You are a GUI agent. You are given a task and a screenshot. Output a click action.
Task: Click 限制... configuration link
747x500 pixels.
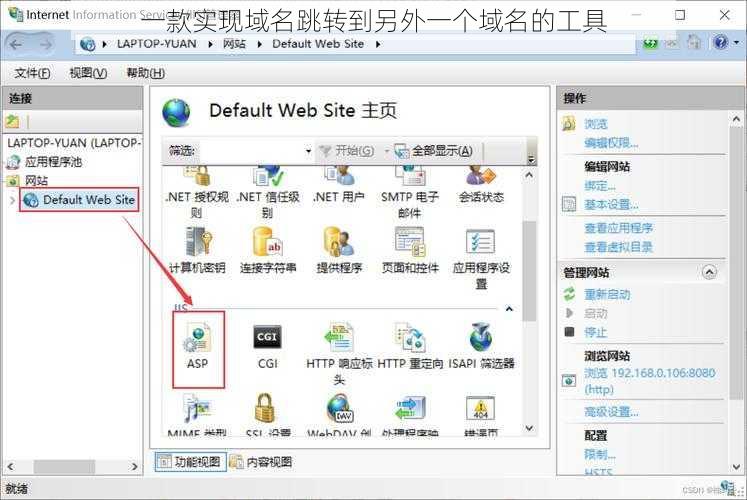tap(600, 455)
